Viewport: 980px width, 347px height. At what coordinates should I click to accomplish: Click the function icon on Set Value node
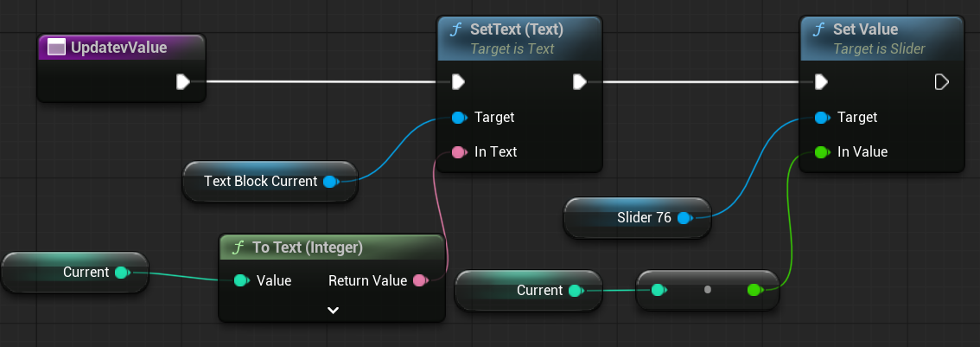[818, 29]
